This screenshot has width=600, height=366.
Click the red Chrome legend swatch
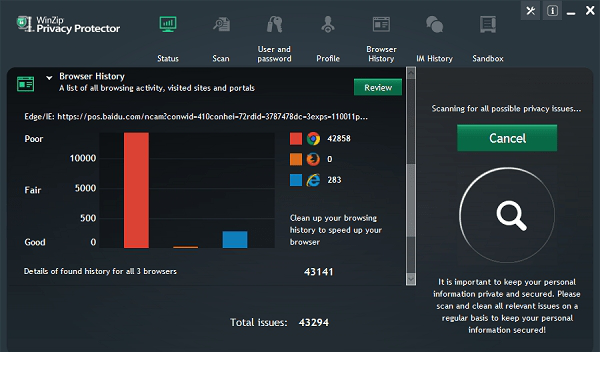296,138
